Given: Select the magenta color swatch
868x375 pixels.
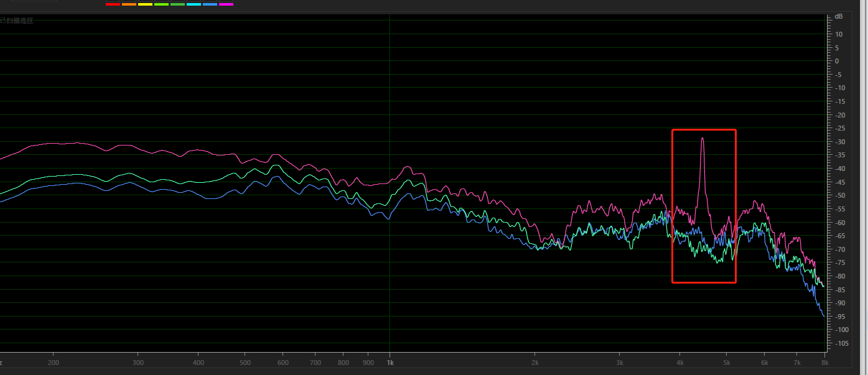Looking at the screenshot, I should click(x=226, y=4).
